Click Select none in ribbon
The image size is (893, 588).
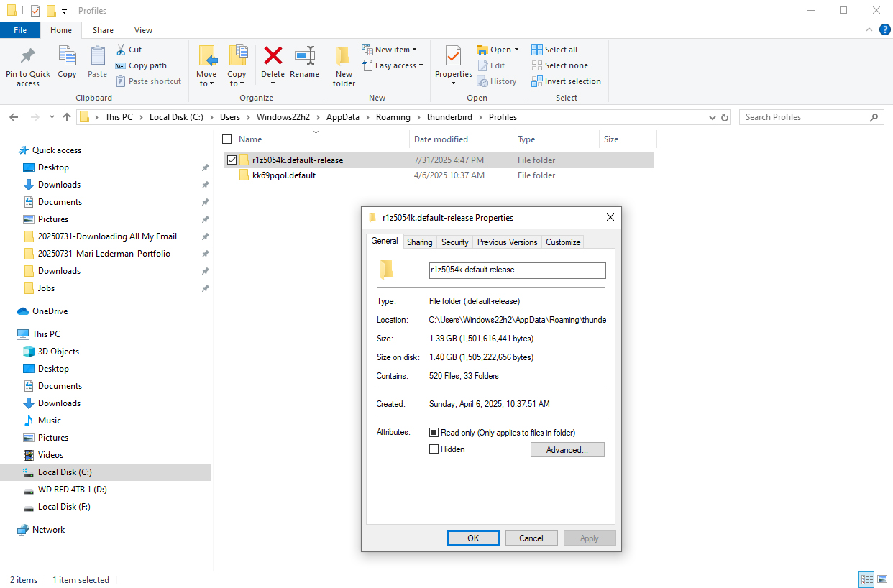click(559, 65)
